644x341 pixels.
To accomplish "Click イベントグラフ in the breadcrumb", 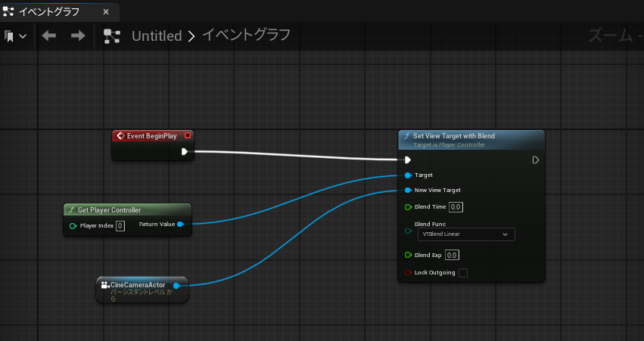I will pos(246,36).
